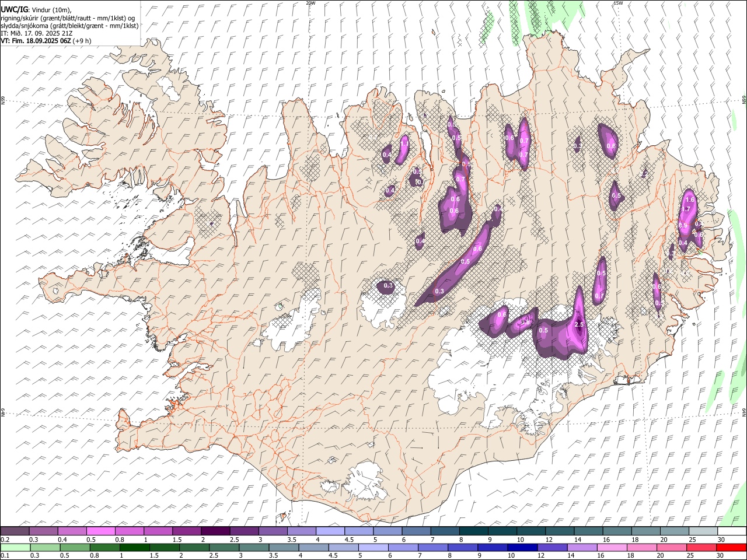The width and height of the screenshot is (747, 560).
Task: Pick the pale green 0.1 swatch in lower legend
Action: pyautogui.click(x=15, y=547)
